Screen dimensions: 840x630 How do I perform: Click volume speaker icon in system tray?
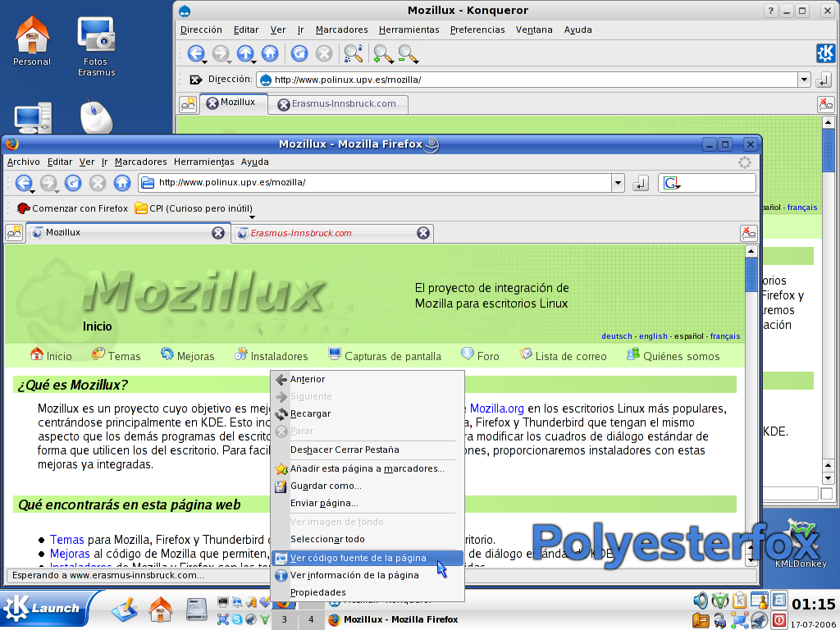pyautogui.click(x=701, y=600)
